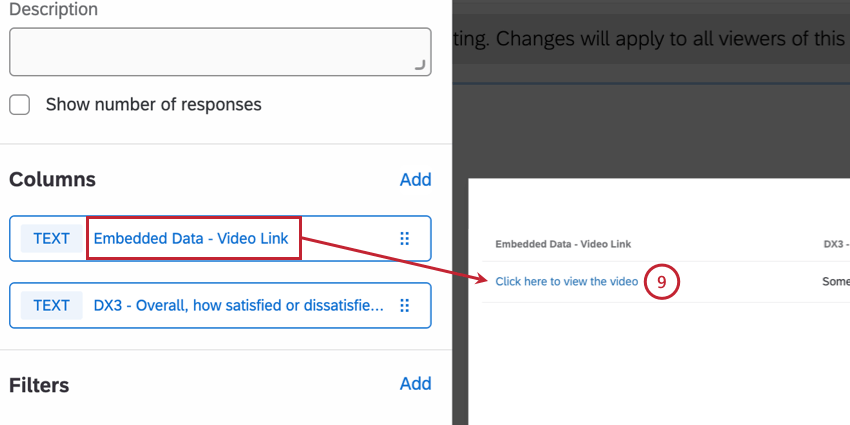Click drag handle icon for DX3 column
This screenshot has height=425, width=850.
(405, 306)
